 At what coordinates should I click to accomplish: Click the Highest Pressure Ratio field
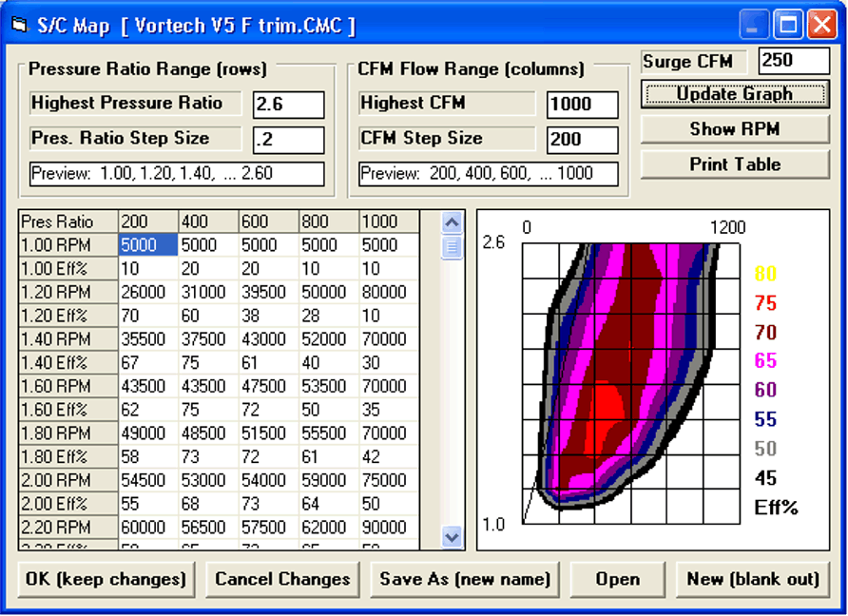[289, 105]
